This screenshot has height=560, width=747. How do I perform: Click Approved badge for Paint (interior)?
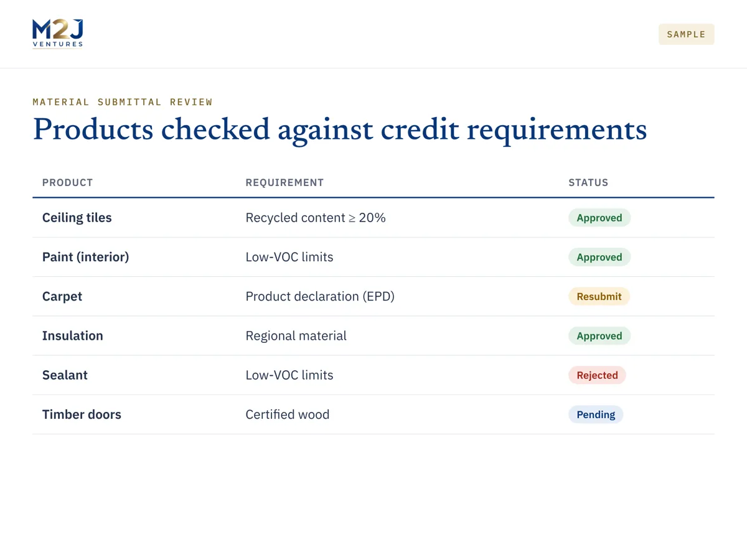[x=599, y=257]
